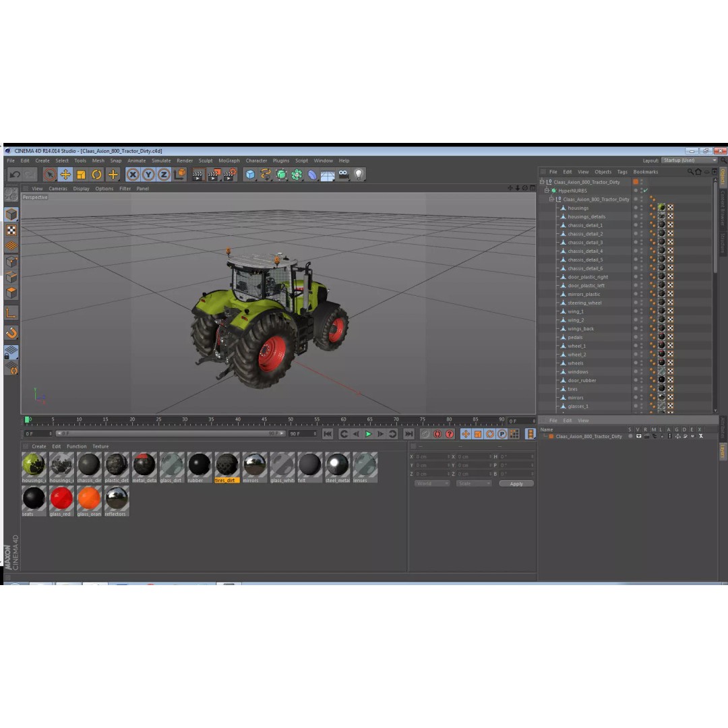
Task: Switch to Model mode in left palette
Action: (11, 214)
